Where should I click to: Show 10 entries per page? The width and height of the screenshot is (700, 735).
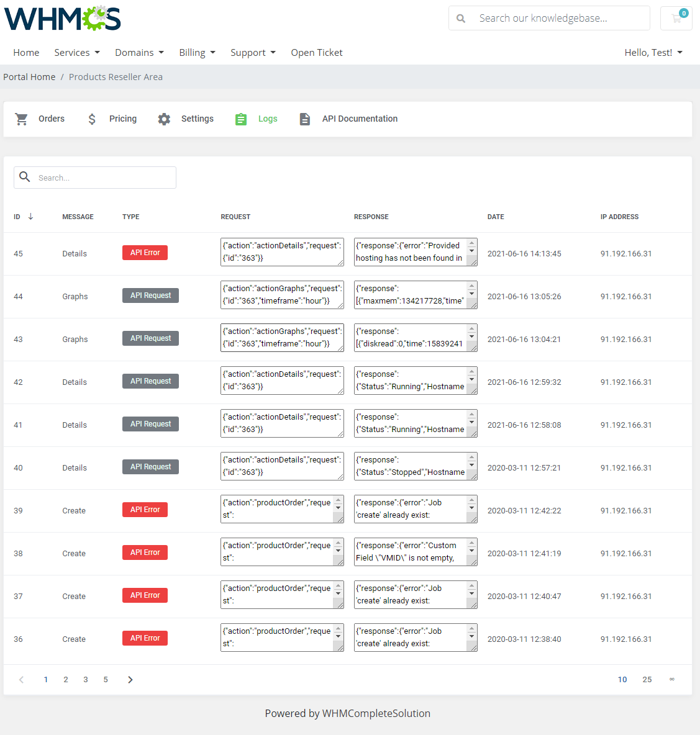coord(622,680)
